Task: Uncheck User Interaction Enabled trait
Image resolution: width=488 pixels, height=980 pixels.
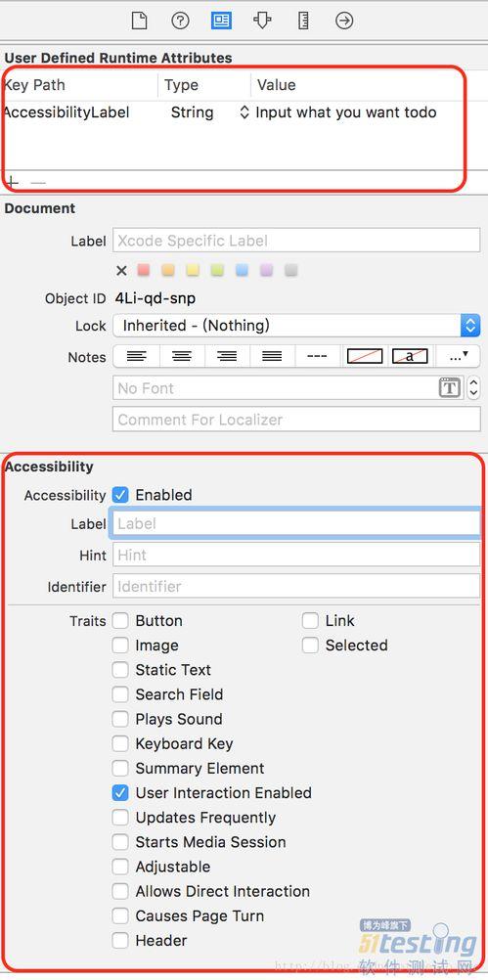Action: (120, 792)
